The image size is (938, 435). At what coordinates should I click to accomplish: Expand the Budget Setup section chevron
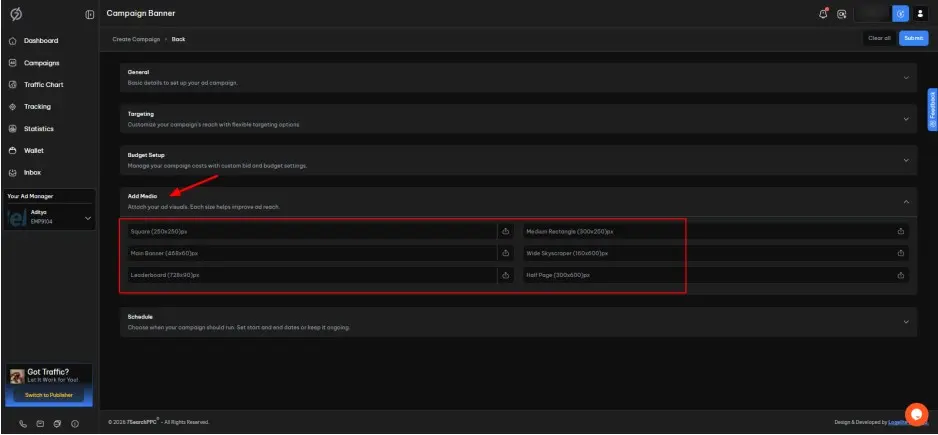point(906,160)
